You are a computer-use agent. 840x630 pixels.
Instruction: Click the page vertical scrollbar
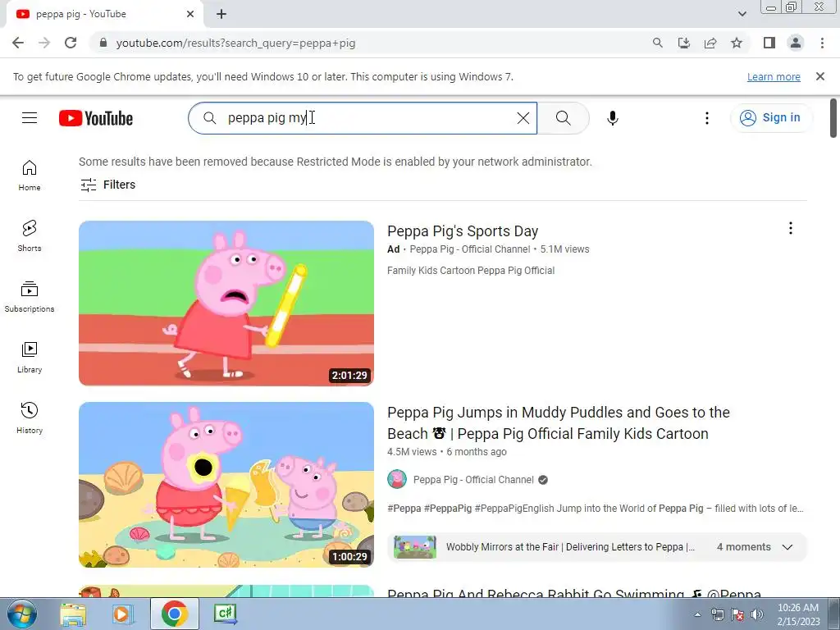[x=833, y=118]
